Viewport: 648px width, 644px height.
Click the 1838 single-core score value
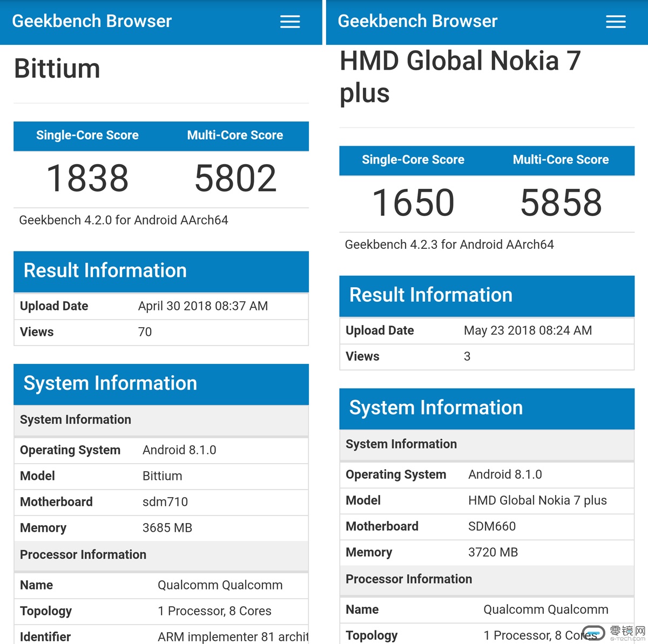point(87,179)
